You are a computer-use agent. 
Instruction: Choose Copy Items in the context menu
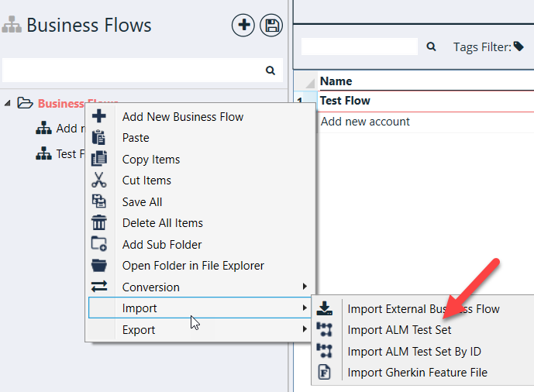[151, 160]
